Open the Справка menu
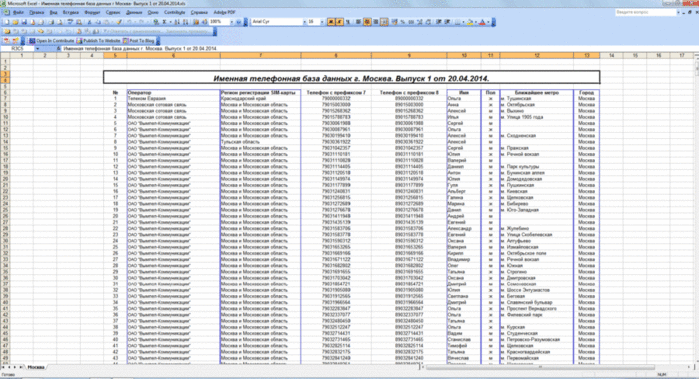 [199, 12]
